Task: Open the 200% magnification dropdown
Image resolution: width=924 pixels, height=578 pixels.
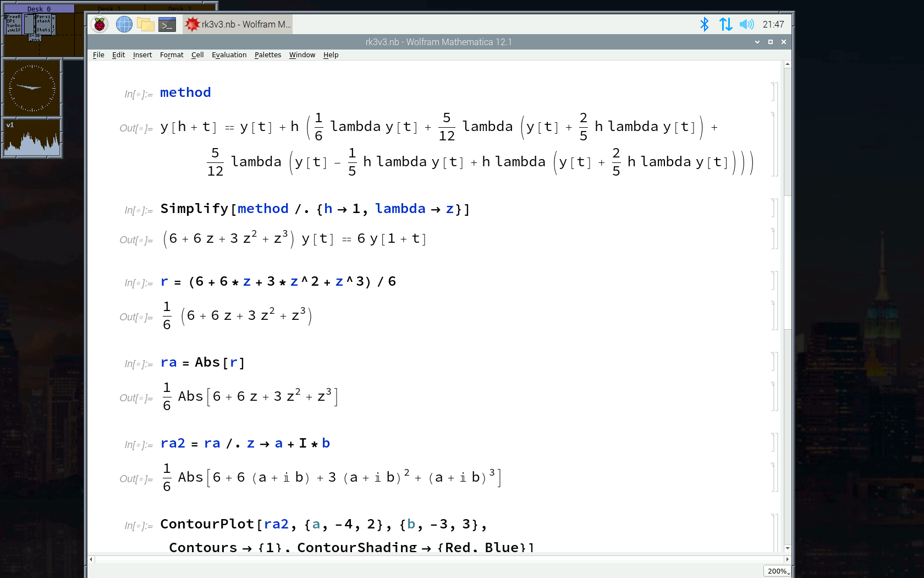Action: (778, 571)
